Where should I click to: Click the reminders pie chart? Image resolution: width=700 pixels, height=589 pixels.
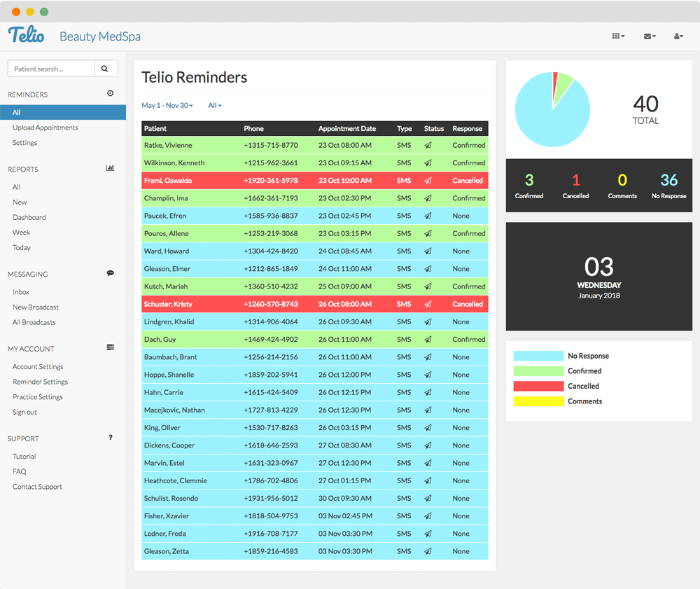(x=552, y=109)
